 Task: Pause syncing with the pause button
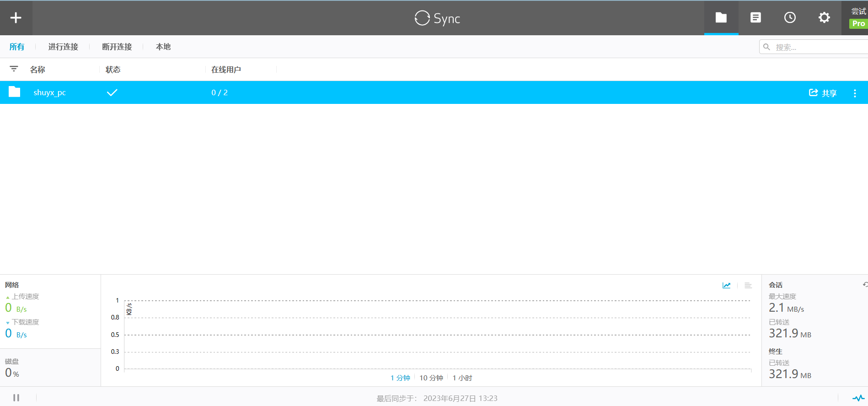pyautogui.click(x=16, y=398)
